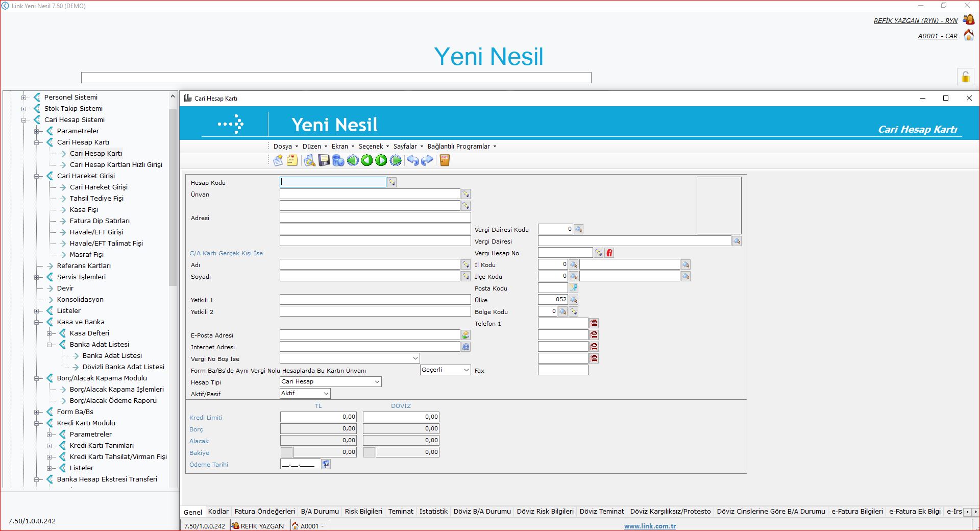Screen dimensions: 980x531
Task: Click the new record icon with star
Action: coord(278,161)
